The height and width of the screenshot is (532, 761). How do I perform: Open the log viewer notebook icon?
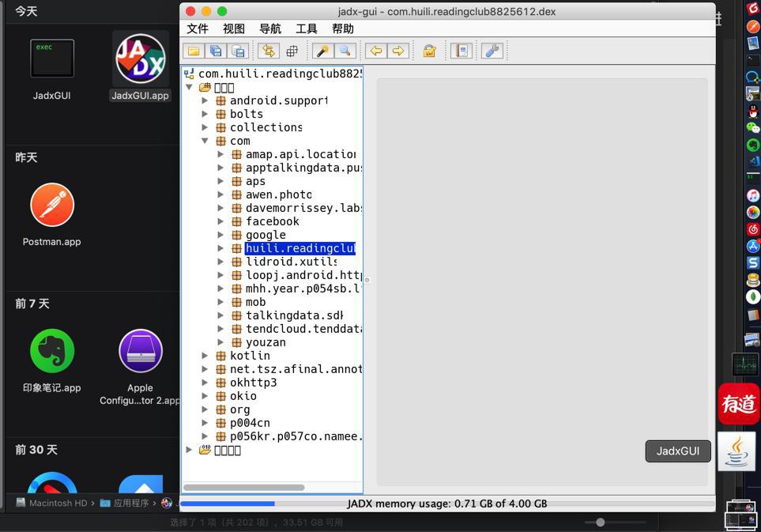pos(461,51)
